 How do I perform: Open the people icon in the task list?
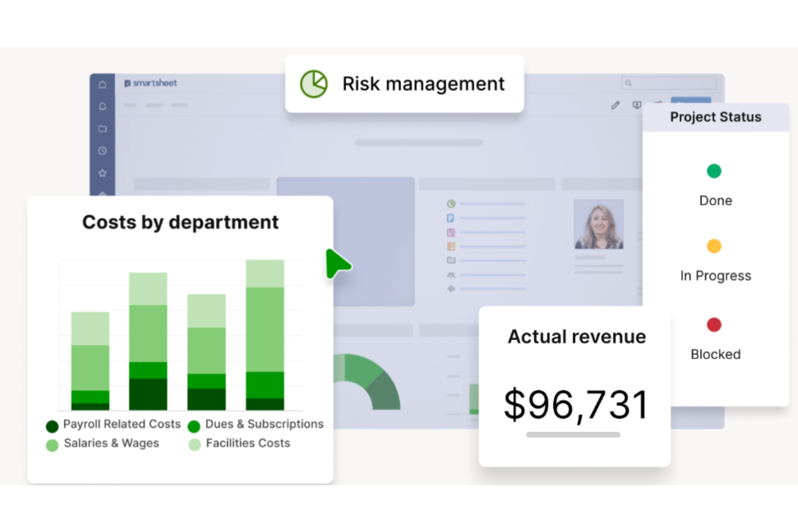pyautogui.click(x=451, y=275)
